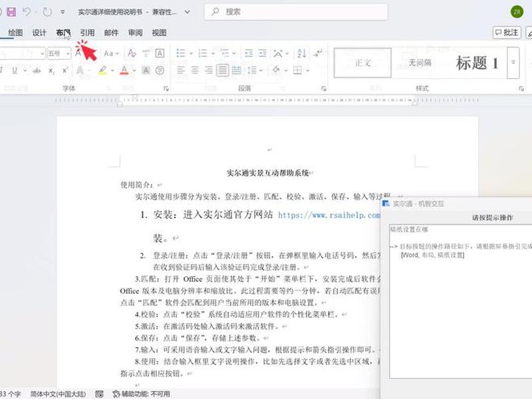
Task: Apply a numbered list
Action: click(203, 53)
